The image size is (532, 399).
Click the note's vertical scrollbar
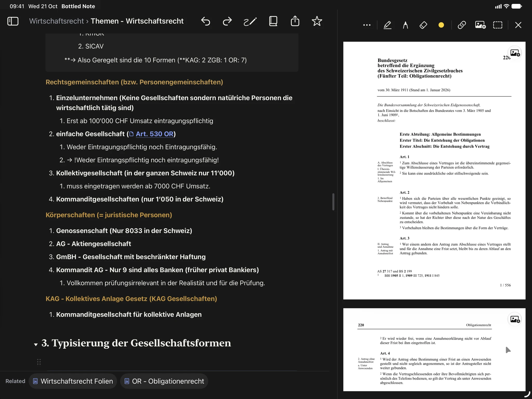point(333,202)
